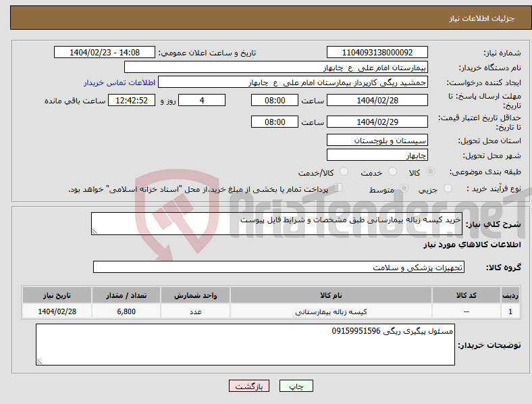Select the متوسط purchase type radio
The width and height of the screenshot is (532, 404).
click(x=404, y=188)
